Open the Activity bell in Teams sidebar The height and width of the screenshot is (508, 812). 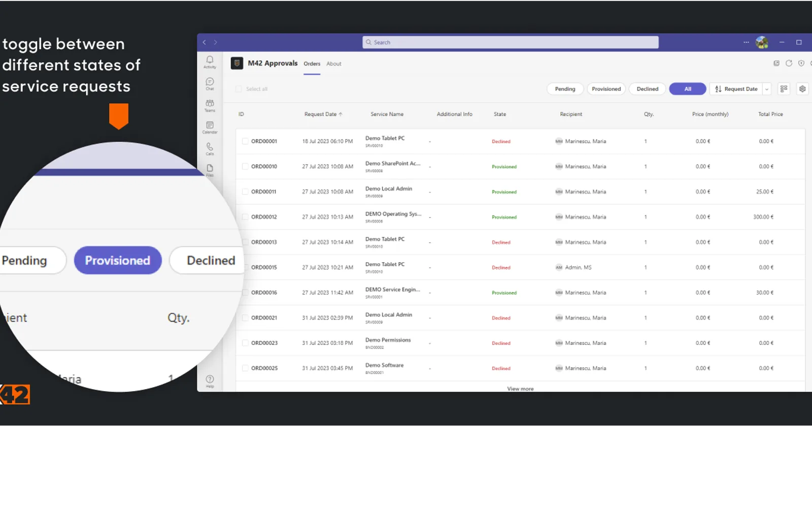[210, 61]
